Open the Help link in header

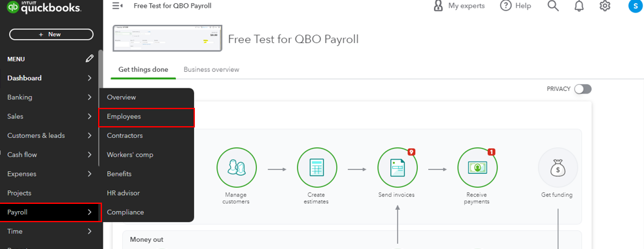click(515, 6)
